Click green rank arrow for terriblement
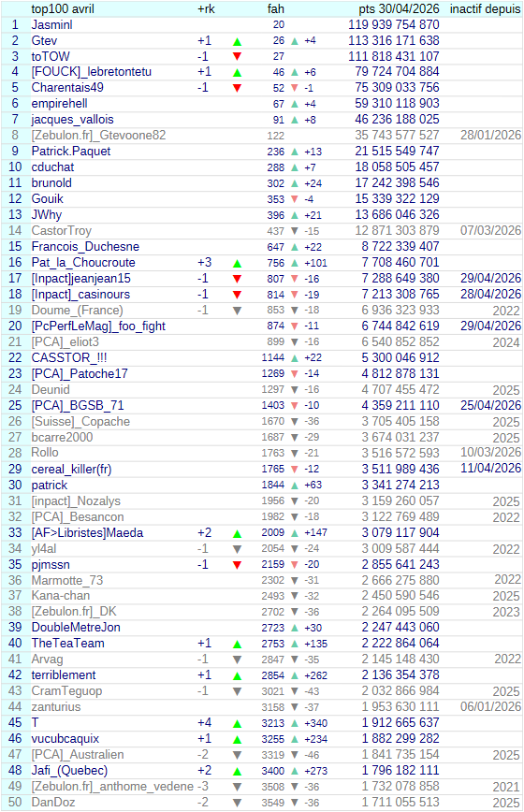 point(237,675)
